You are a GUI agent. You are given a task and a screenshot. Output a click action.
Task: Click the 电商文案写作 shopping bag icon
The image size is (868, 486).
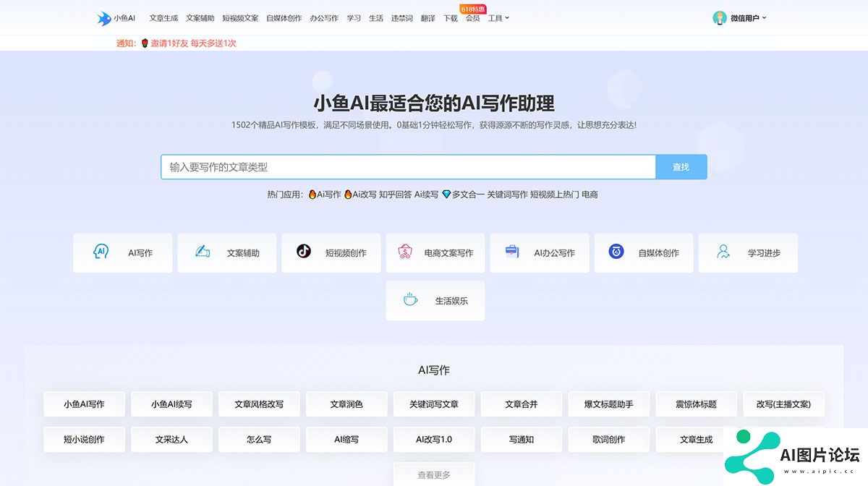[x=405, y=252]
